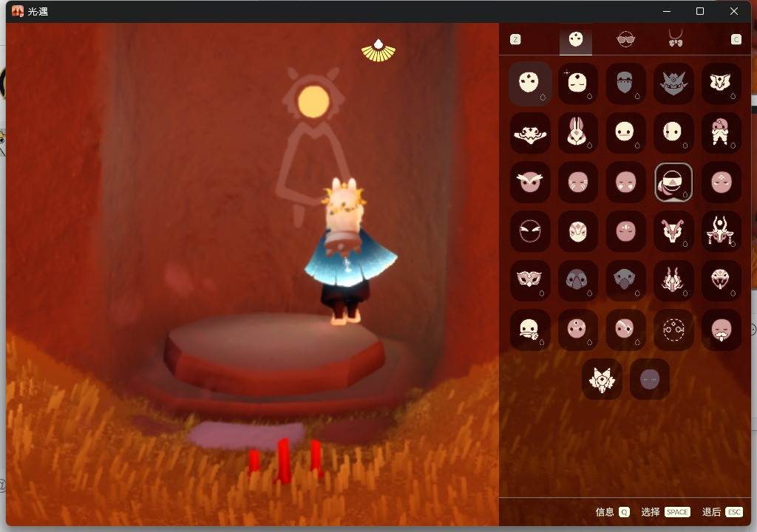Choose the pink mask with diagonal scar
Screen dimensions: 757x532
625,330
